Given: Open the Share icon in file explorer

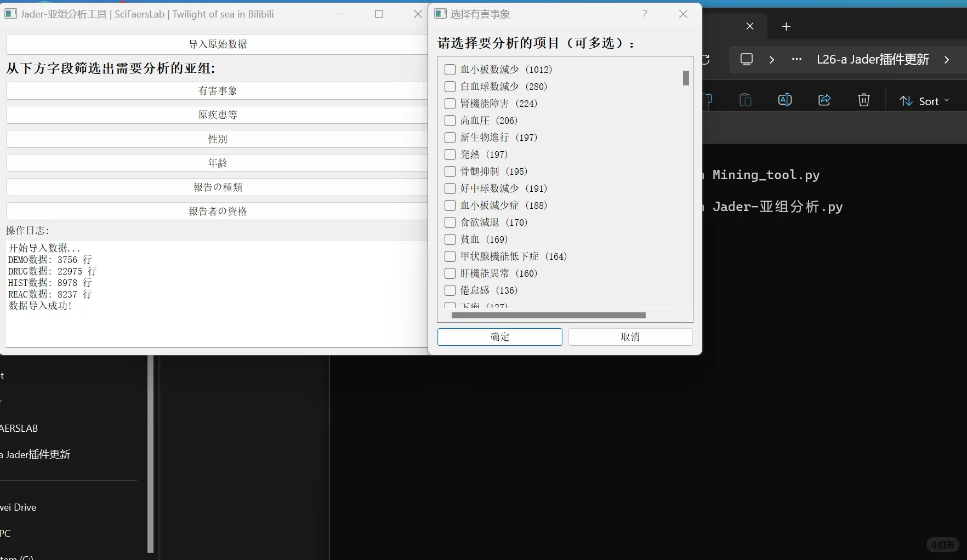Looking at the screenshot, I should (824, 99).
